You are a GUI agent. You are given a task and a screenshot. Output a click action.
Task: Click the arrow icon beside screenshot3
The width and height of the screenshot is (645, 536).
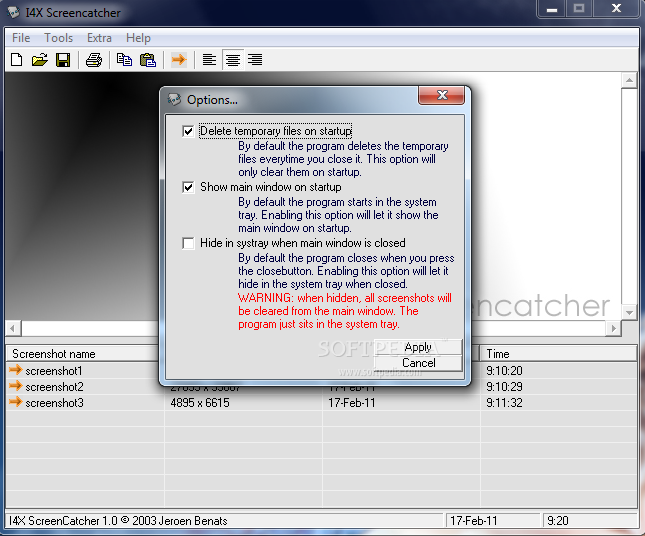coord(15,402)
